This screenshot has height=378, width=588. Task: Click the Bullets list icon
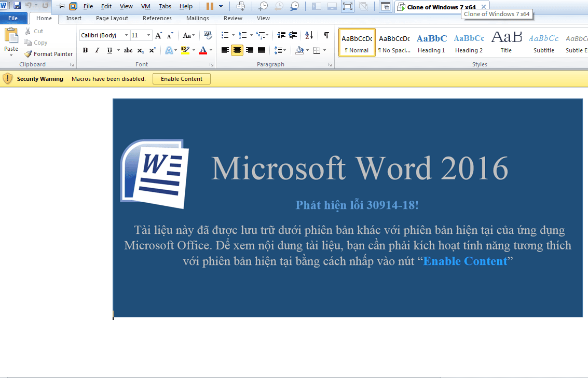225,35
